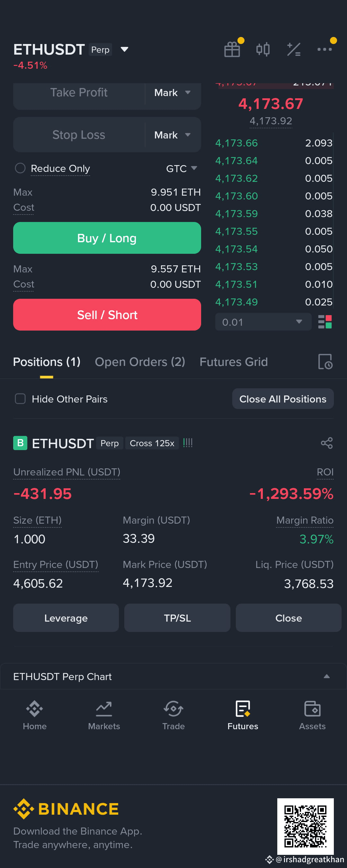The image size is (347, 868).
Task: Open the 0.01 price grouping dropdown
Action: tap(263, 322)
